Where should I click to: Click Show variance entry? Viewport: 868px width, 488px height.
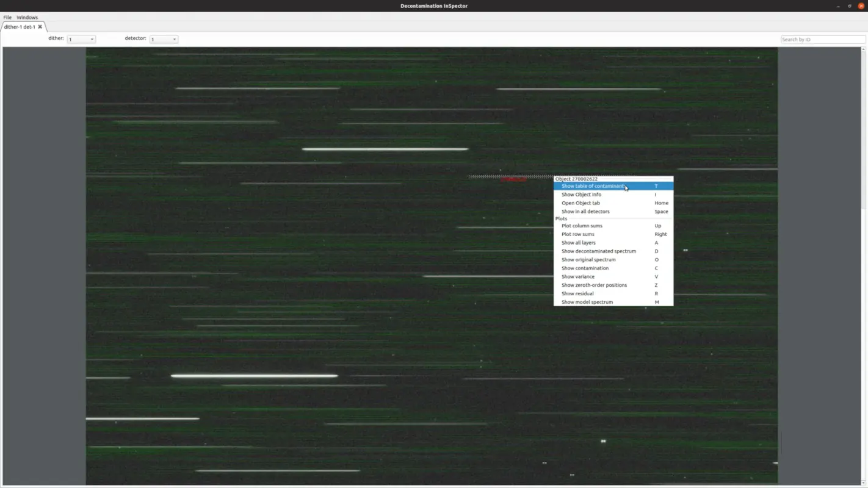[x=577, y=277]
